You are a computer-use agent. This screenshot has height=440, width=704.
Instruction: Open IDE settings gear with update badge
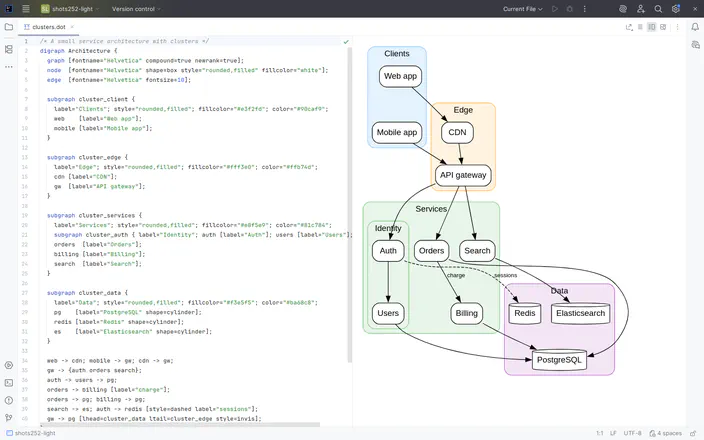pyautogui.click(x=676, y=9)
